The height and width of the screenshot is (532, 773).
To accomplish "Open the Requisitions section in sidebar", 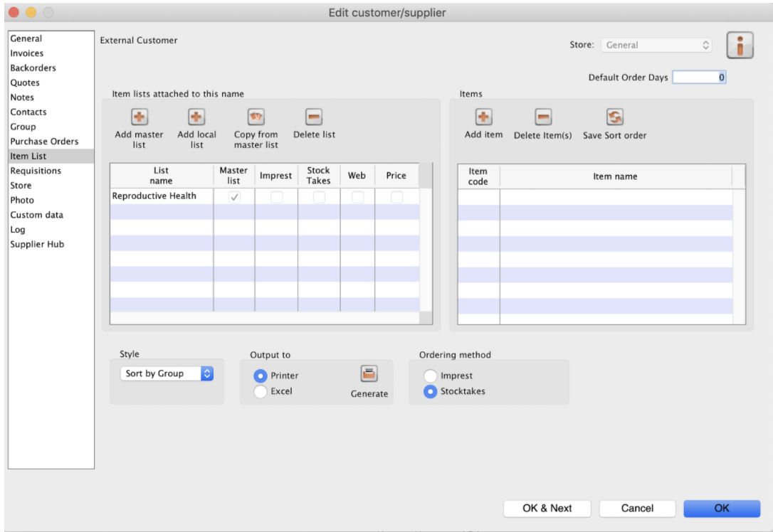I will [x=36, y=171].
